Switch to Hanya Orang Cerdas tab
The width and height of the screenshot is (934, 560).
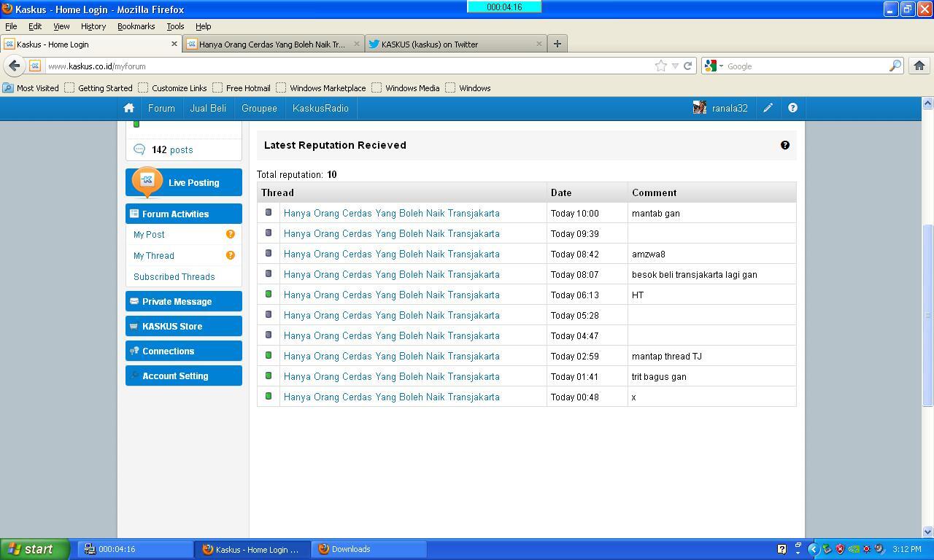point(274,44)
